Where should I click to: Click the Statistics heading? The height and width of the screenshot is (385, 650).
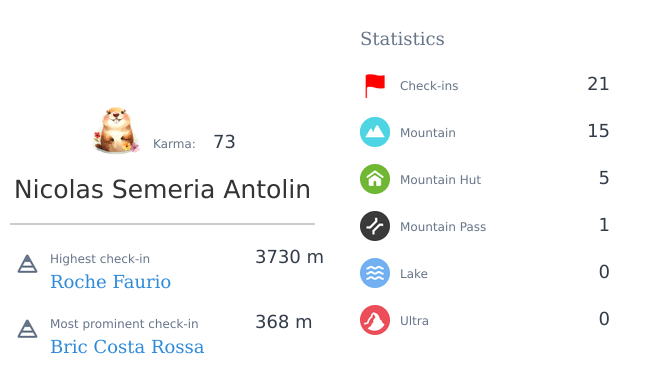(x=402, y=39)
